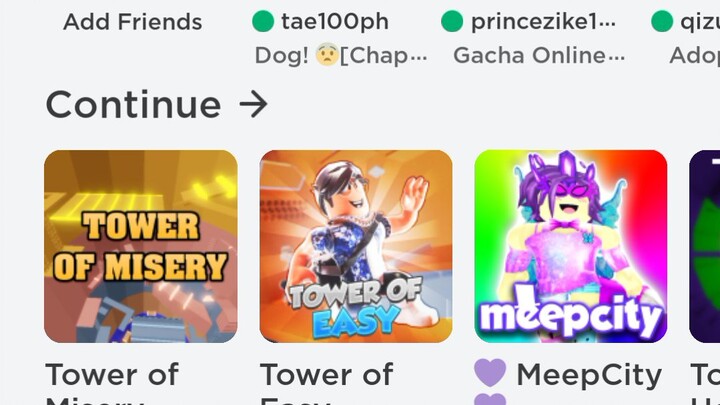The width and height of the screenshot is (720, 405).
Task: Open the MeepCity game thumbnail
Action: 571,246
